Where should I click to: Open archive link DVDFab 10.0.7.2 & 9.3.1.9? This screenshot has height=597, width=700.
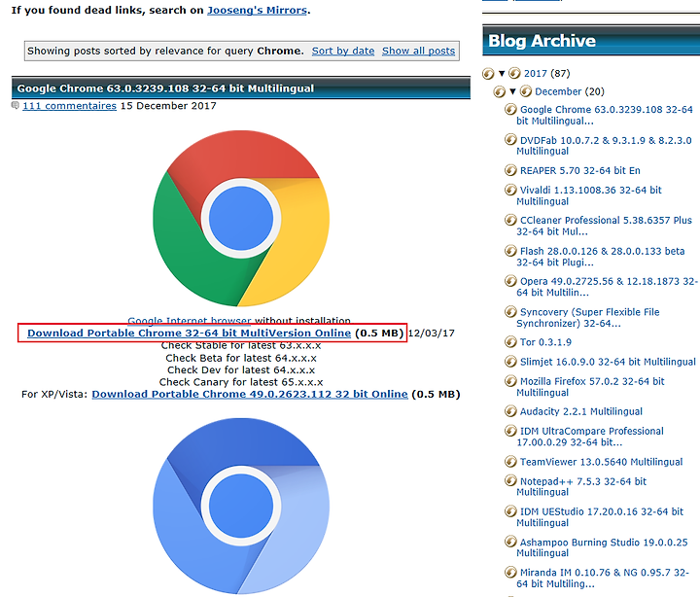(x=604, y=146)
